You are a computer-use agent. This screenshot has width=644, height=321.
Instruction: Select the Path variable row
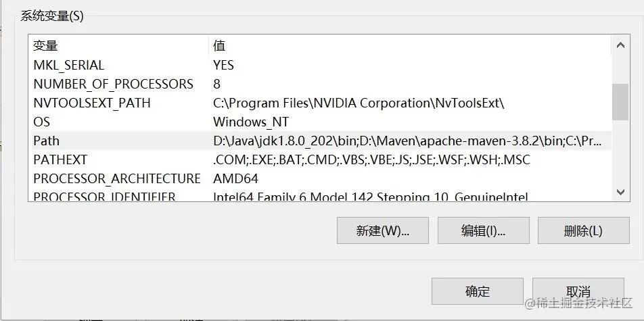click(x=47, y=141)
